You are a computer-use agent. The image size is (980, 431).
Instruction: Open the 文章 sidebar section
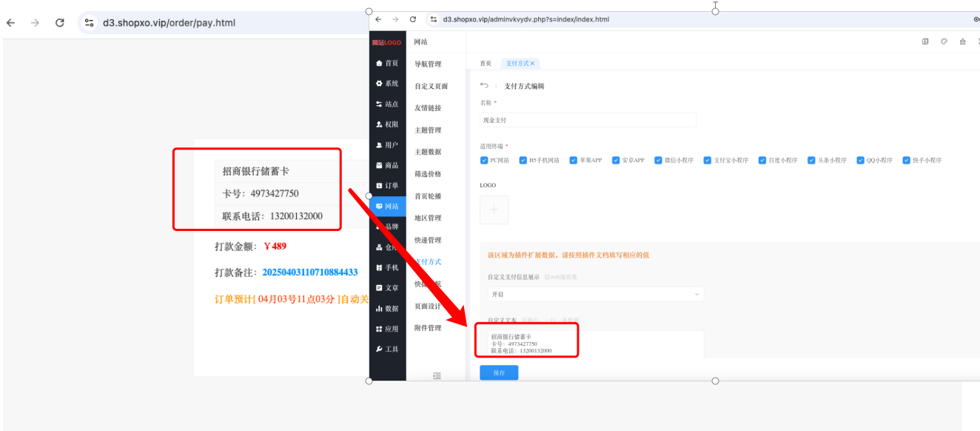387,287
